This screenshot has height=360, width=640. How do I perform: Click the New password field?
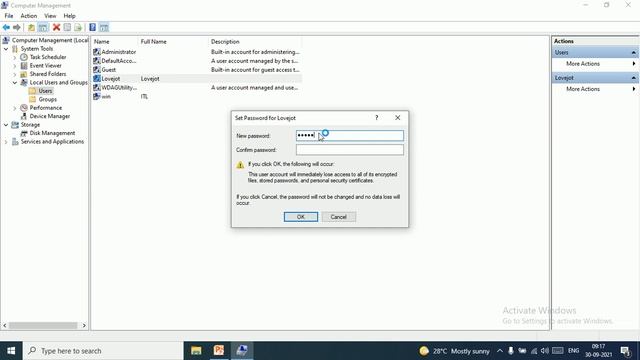(350, 136)
